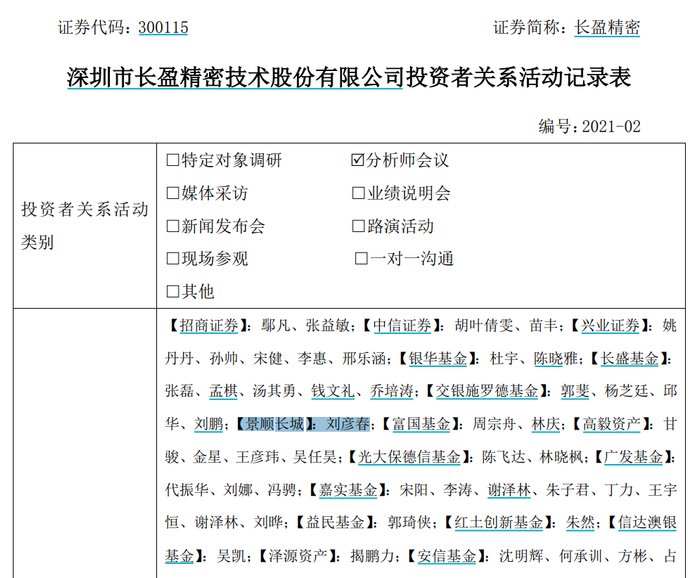The image size is (700, 578).
Task: Click the name 杜宇
Action: 504,358
